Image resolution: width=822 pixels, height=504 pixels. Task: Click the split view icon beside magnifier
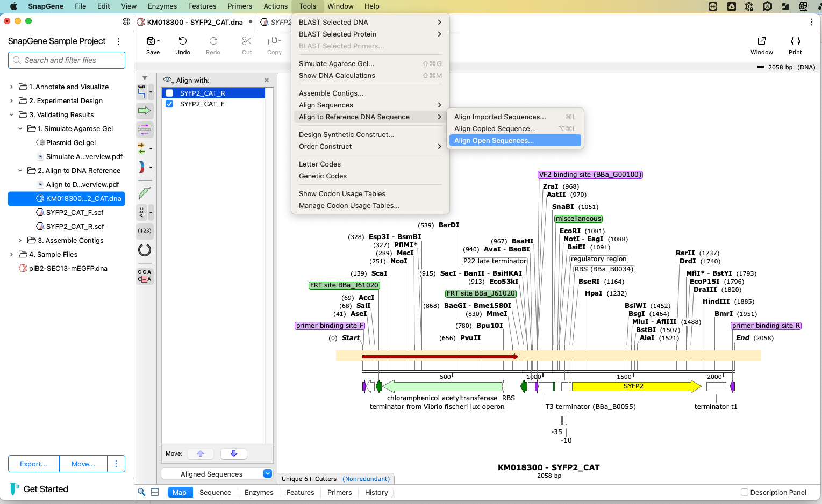(154, 492)
